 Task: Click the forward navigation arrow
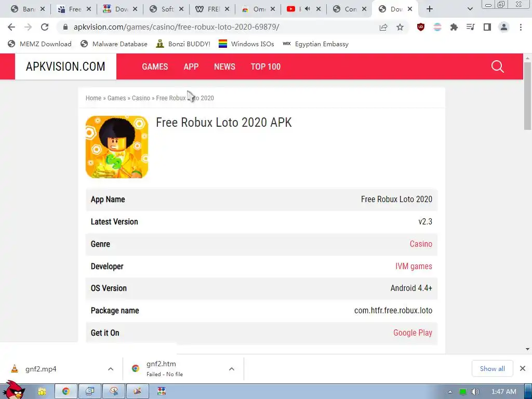(x=28, y=27)
